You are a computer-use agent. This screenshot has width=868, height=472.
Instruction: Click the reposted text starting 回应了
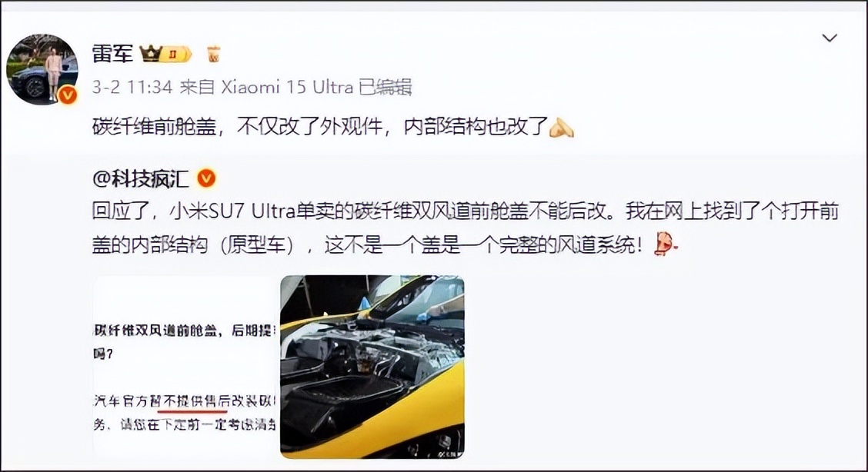tap(465, 211)
